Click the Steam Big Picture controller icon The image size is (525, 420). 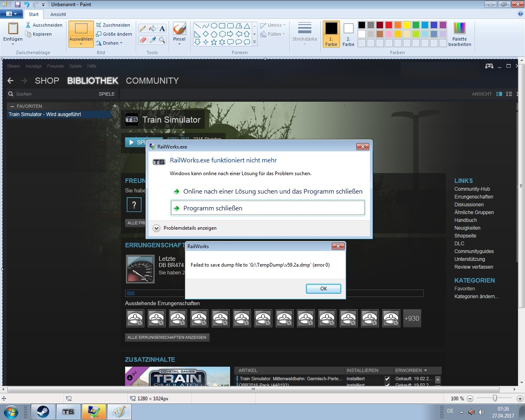coord(489,66)
